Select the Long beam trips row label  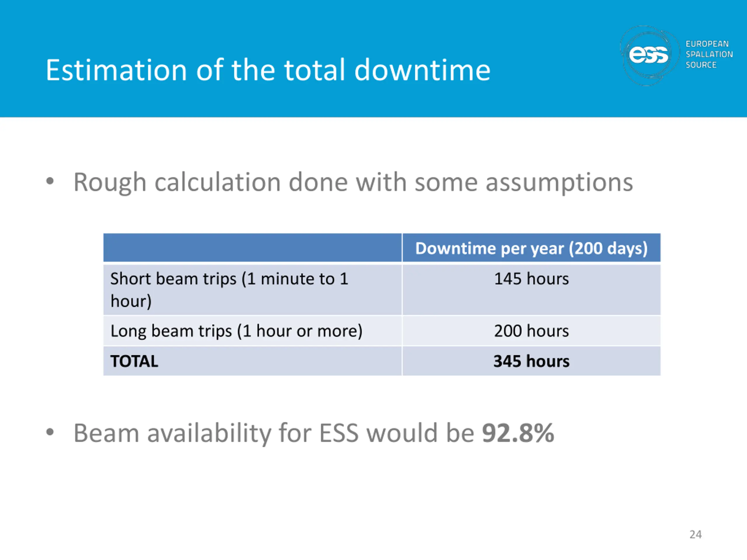pos(252,331)
